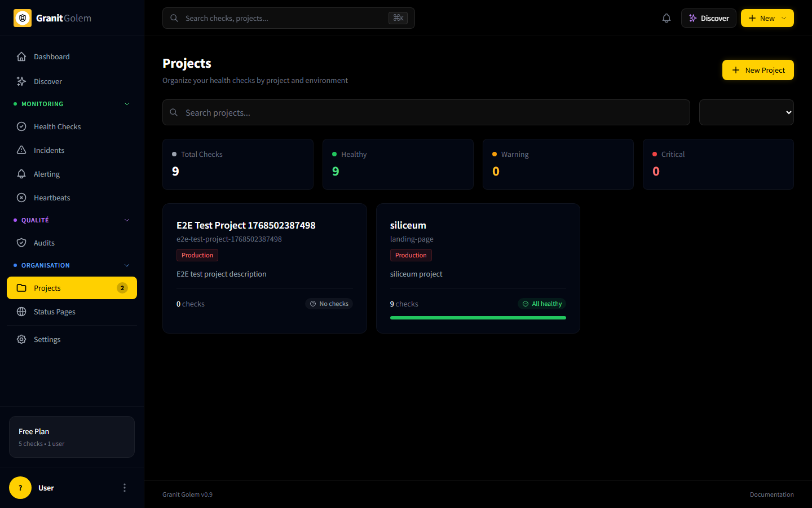Click the All healthy status badge

(542, 304)
